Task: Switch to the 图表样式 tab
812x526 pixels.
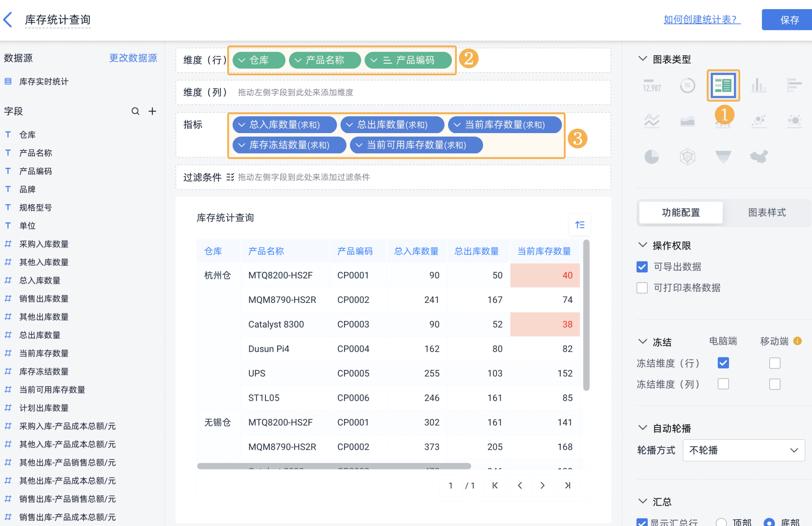Action: 767,212
